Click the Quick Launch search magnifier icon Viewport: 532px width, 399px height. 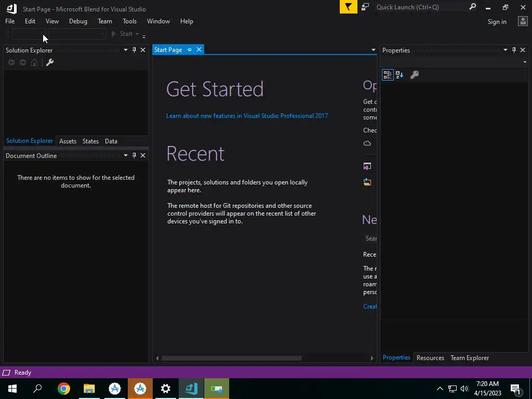(472, 7)
